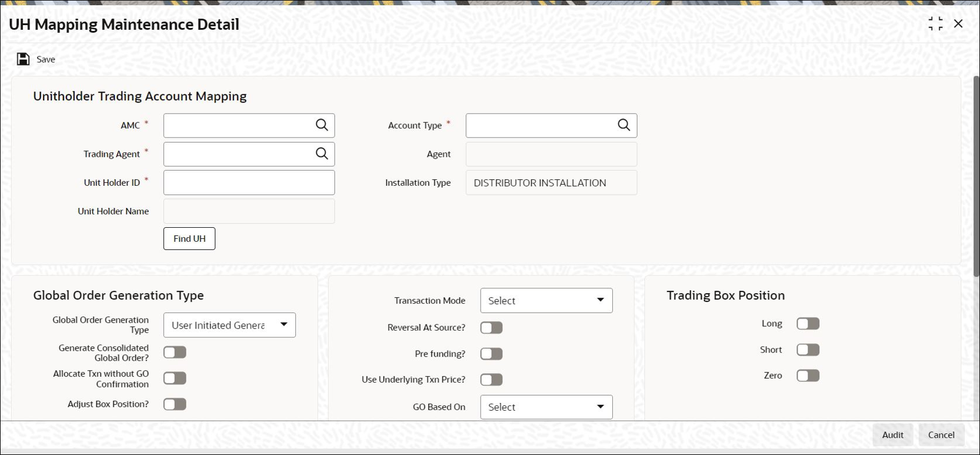Turn on the Pre funding switch

click(491, 354)
